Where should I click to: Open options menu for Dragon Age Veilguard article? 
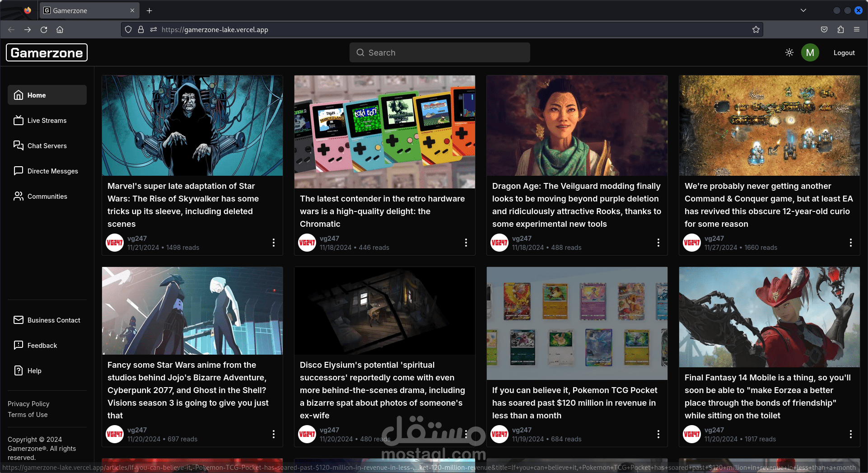(x=658, y=243)
